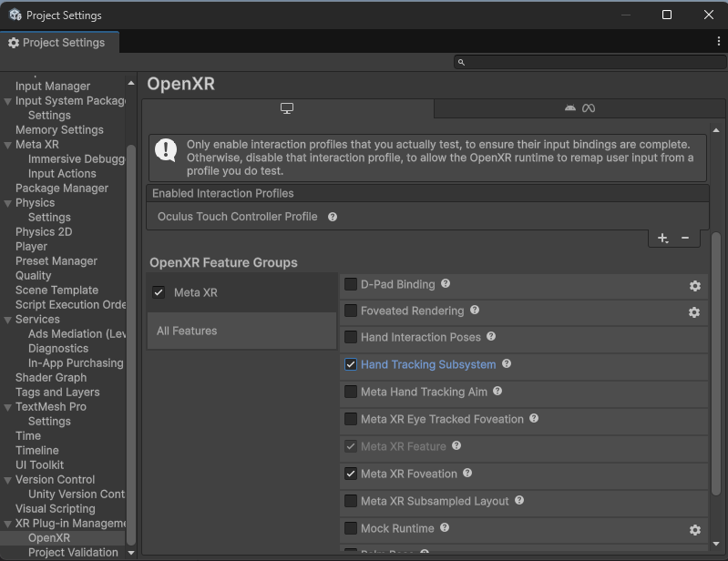Enable D-Pad Binding checkbox

tap(351, 284)
